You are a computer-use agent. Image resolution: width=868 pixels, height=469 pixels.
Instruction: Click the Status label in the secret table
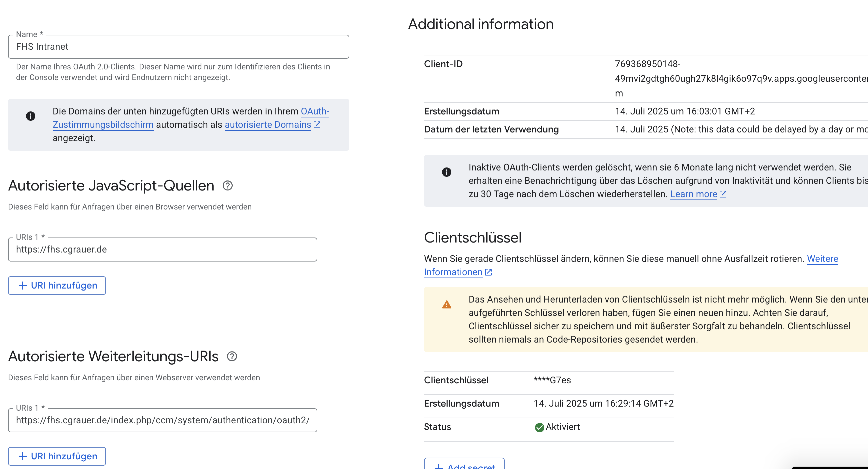point(437,427)
